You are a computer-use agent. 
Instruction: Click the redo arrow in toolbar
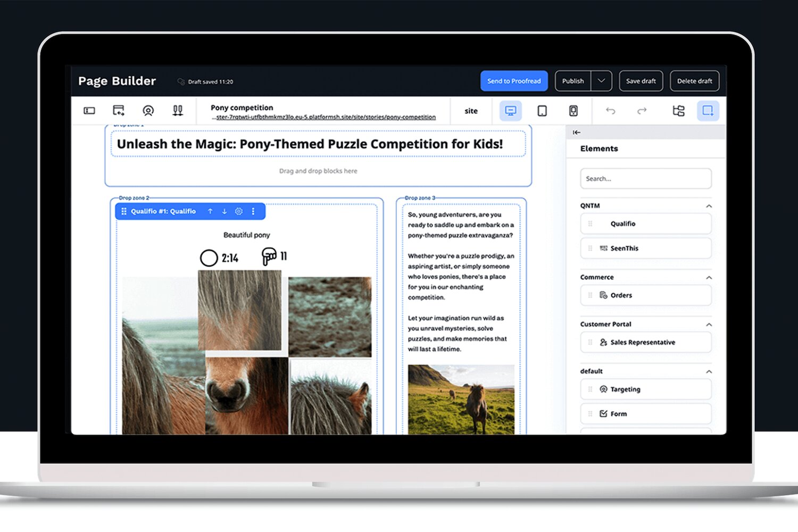[x=642, y=111]
